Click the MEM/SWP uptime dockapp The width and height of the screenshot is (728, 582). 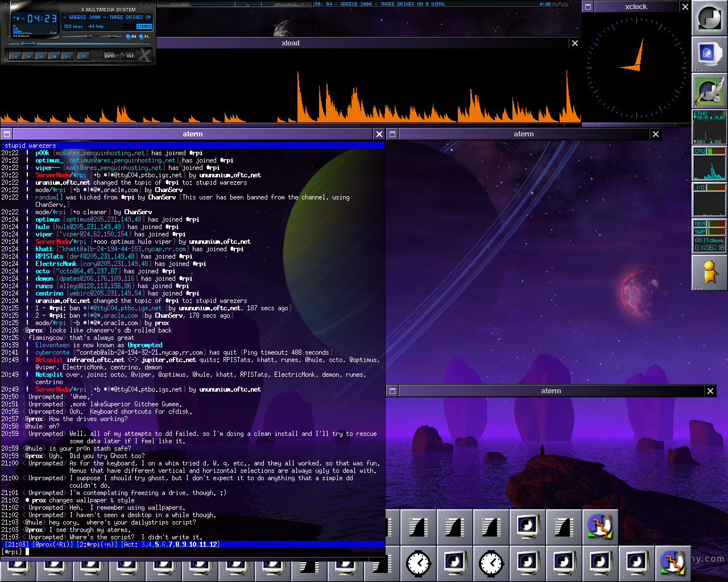coord(709,236)
